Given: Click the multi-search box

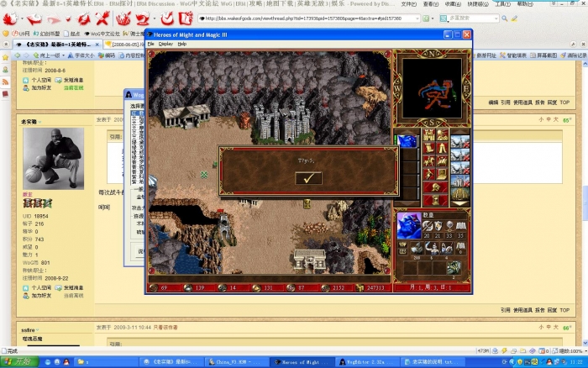Looking at the screenshot, I should [x=470, y=18].
